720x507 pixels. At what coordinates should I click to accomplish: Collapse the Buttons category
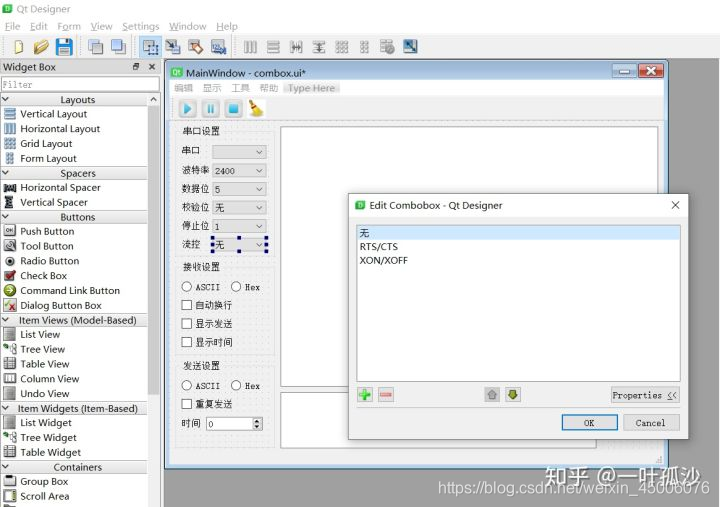tap(6, 216)
